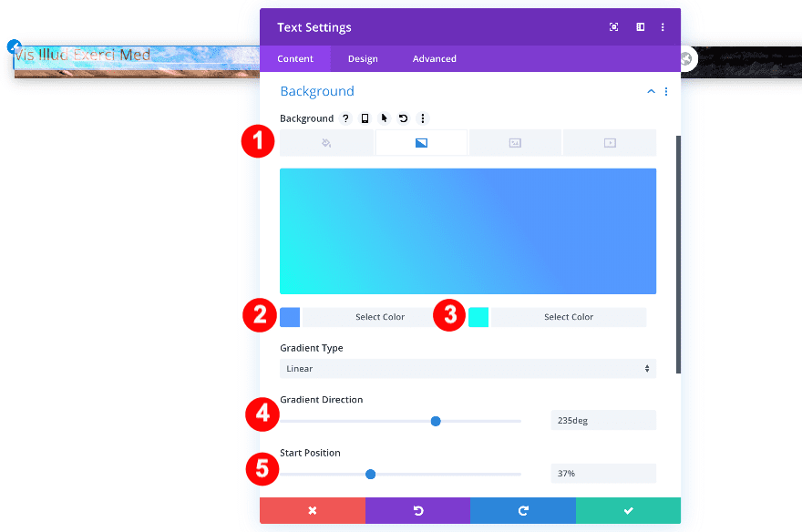Click the Start Position 37% input field
Image resolution: width=802 pixels, height=532 pixels.
(603, 473)
